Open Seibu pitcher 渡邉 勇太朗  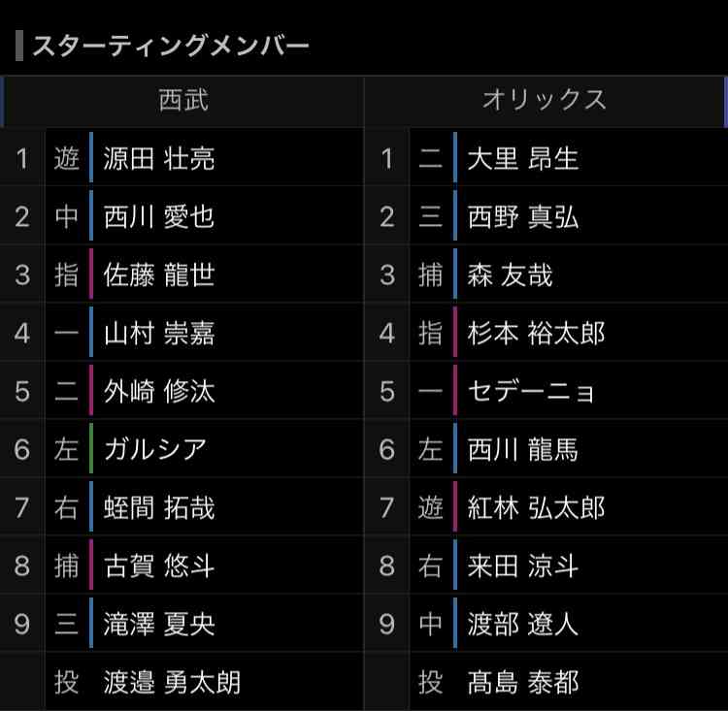(x=172, y=682)
